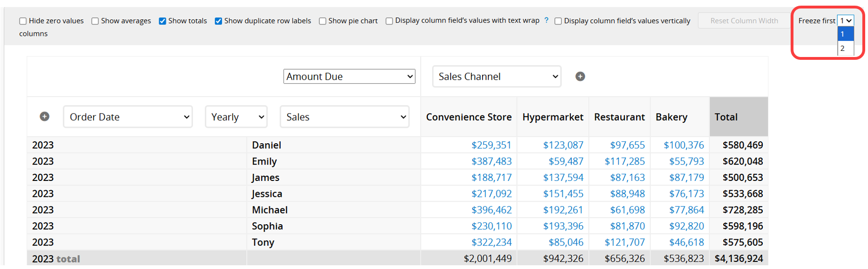The image size is (868, 269).
Task: Uncheck Show duplicate row labels
Action: pos(218,21)
